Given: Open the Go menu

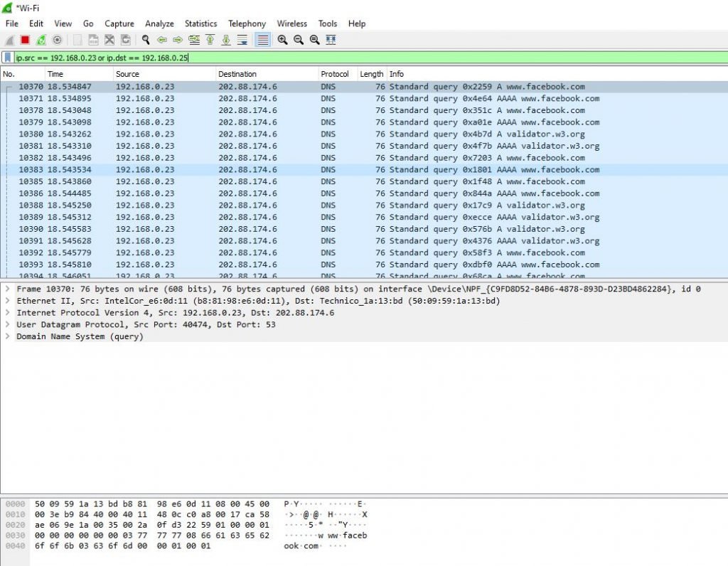Looking at the screenshot, I should tap(88, 23).
